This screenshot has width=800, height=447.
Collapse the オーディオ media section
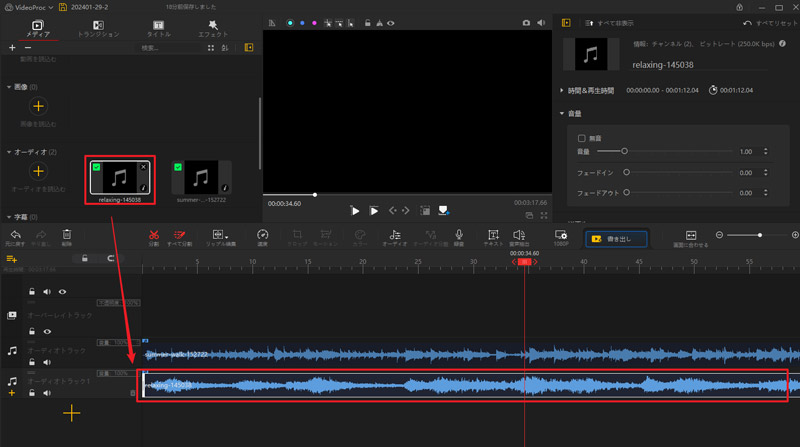[x=9, y=152]
